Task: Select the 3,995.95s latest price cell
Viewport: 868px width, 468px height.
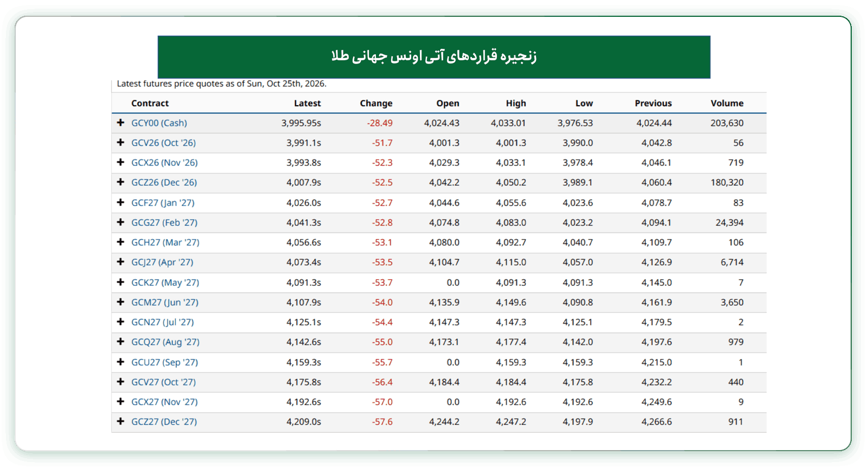Action: click(301, 123)
